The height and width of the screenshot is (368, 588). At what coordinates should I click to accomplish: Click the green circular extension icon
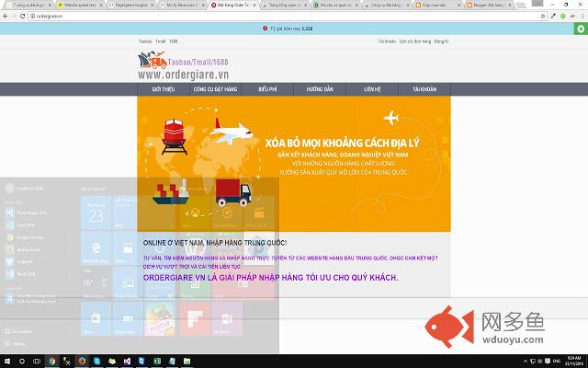(562, 17)
